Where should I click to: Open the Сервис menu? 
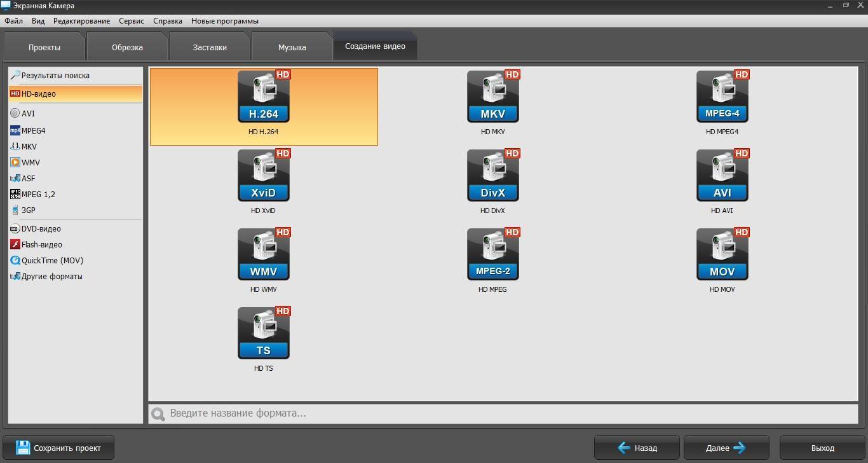[x=132, y=21]
